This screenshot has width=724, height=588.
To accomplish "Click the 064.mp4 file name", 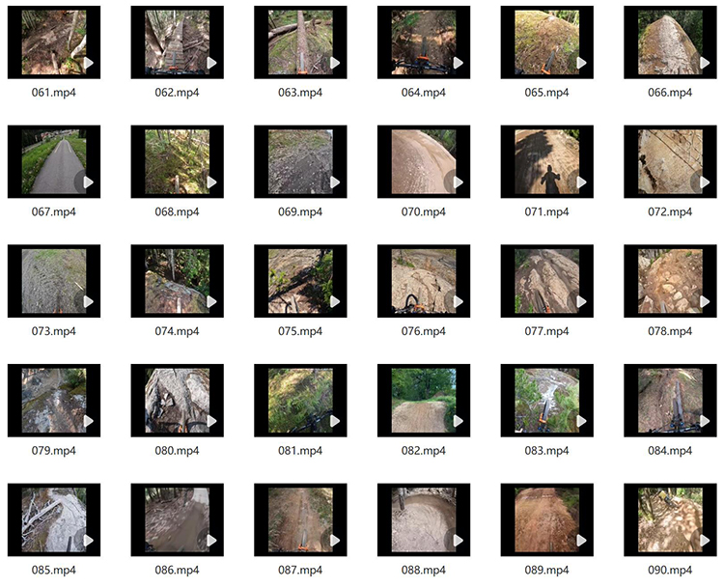I will click(x=424, y=93).
